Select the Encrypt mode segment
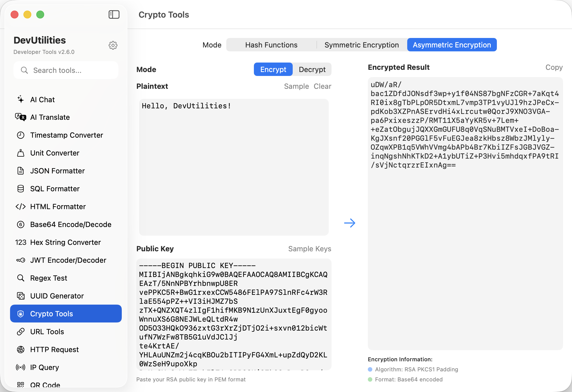Screen dimensions: 572x392 (x=273, y=70)
